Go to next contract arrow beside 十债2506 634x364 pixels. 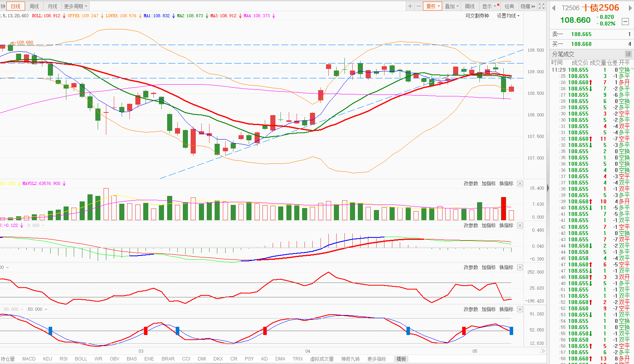pos(630,8)
